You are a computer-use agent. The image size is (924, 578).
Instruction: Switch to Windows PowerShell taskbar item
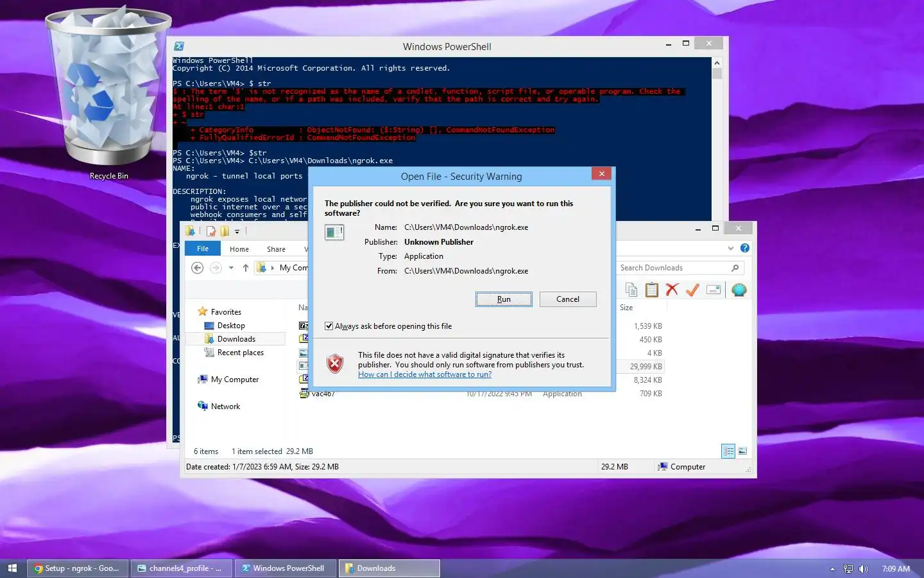pos(286,568)
